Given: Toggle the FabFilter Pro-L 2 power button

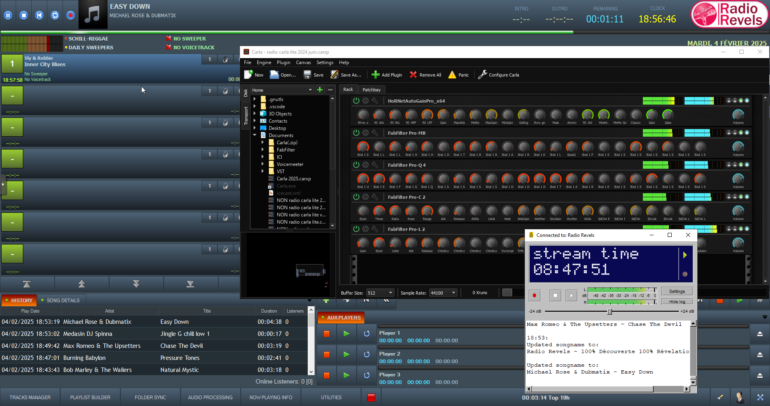Looking at the screenshot, I should tap(356, 229).
